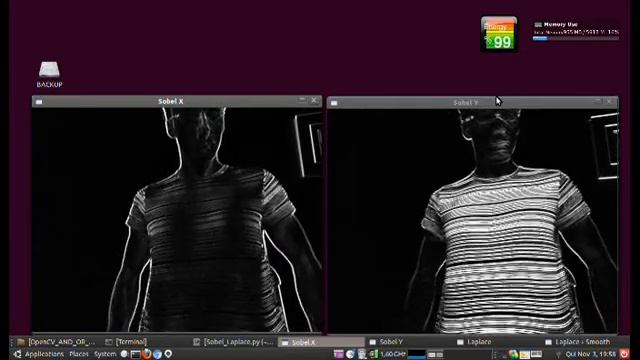Screen dimensions: 640x360
Task: Click inside the Sobel Y image view
Action: (x=473, y=221)
